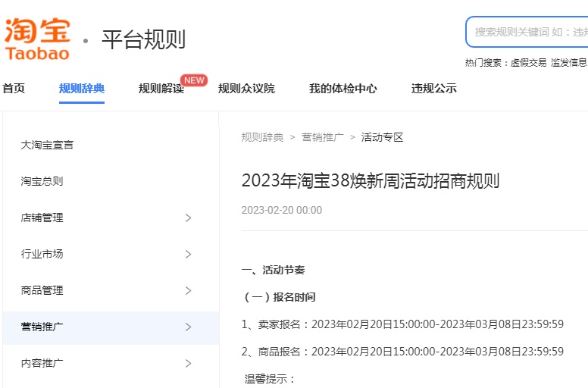Expand the 店铺管理 chevron

pos(188,217)
